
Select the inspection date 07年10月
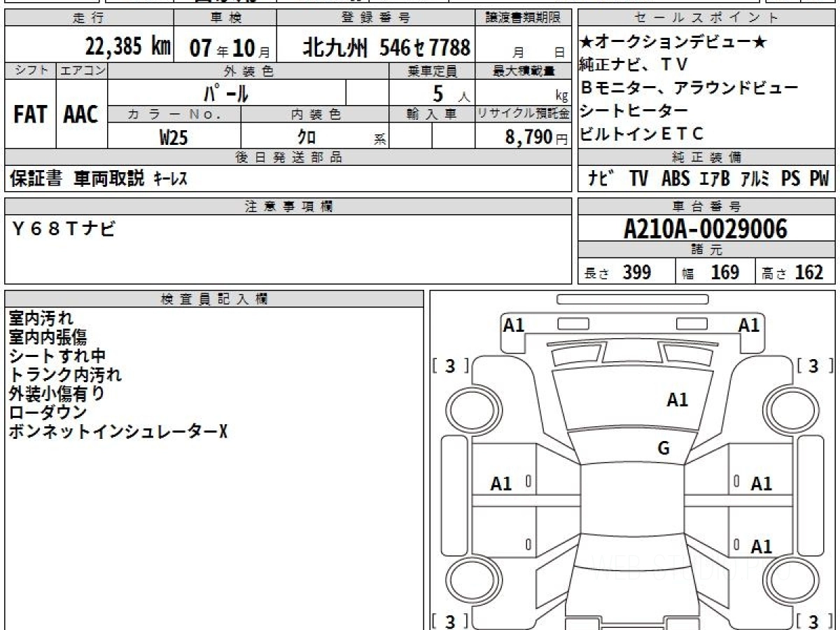click(230, 48)
